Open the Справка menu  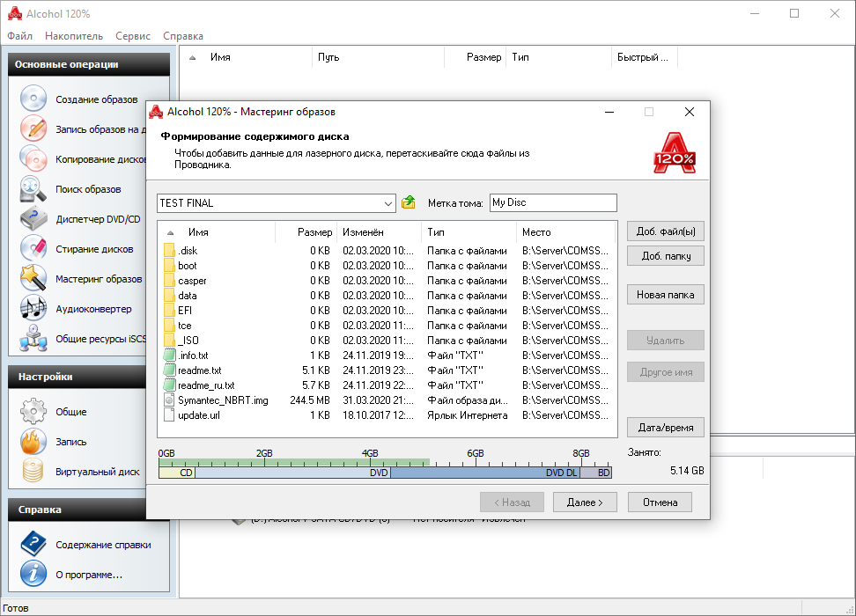[x=183, y=36]
